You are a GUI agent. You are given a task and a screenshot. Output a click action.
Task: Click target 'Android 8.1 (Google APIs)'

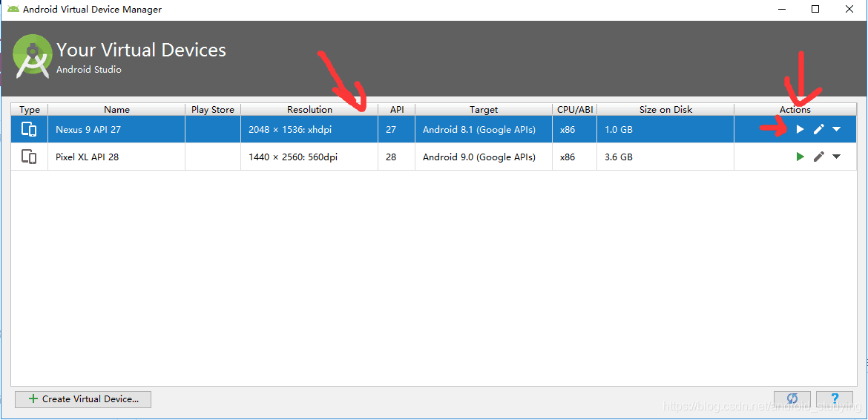[484, 129]
